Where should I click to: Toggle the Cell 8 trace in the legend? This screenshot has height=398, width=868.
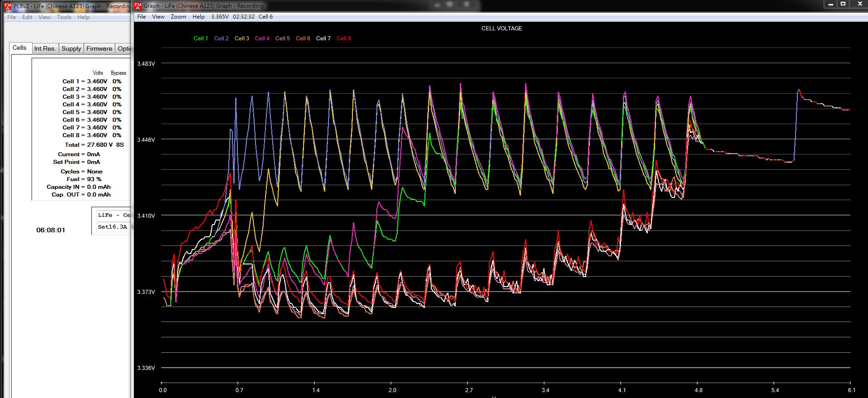(x=344, y=38)
